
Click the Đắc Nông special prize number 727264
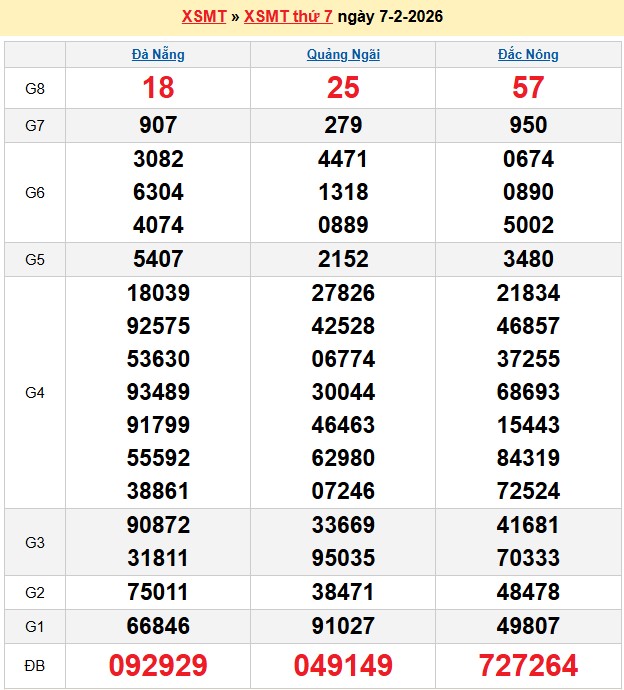pos(528,665)
